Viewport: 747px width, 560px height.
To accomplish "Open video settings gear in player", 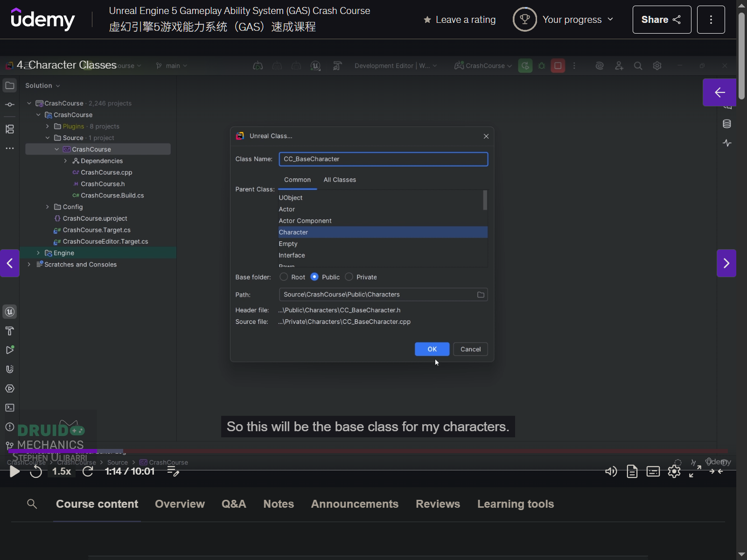I will [674, 471].
